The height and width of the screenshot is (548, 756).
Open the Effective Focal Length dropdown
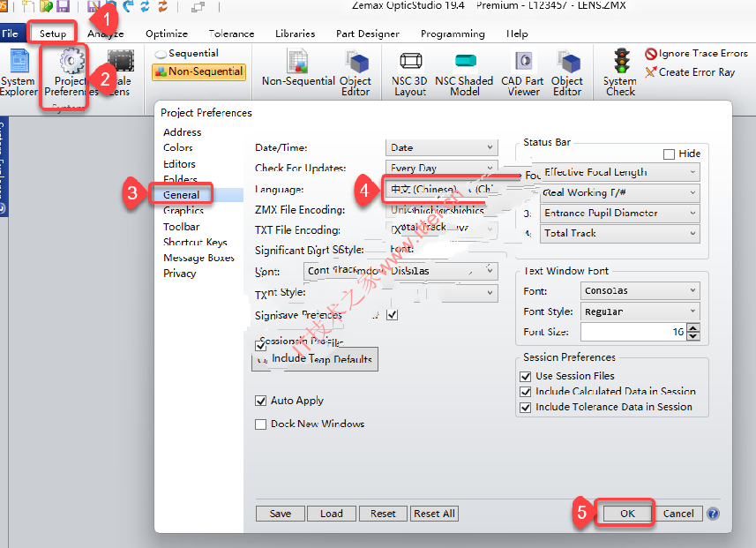(619, 172)
